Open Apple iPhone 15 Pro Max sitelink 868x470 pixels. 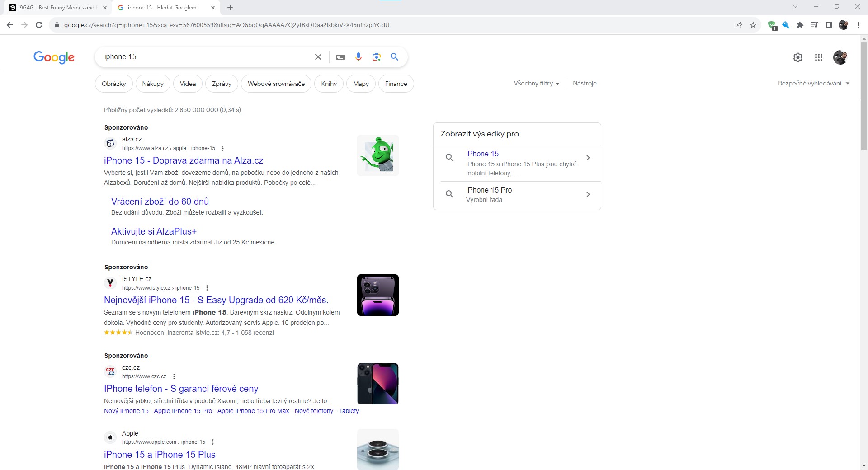pyautogui.click(x=253, y=411)
